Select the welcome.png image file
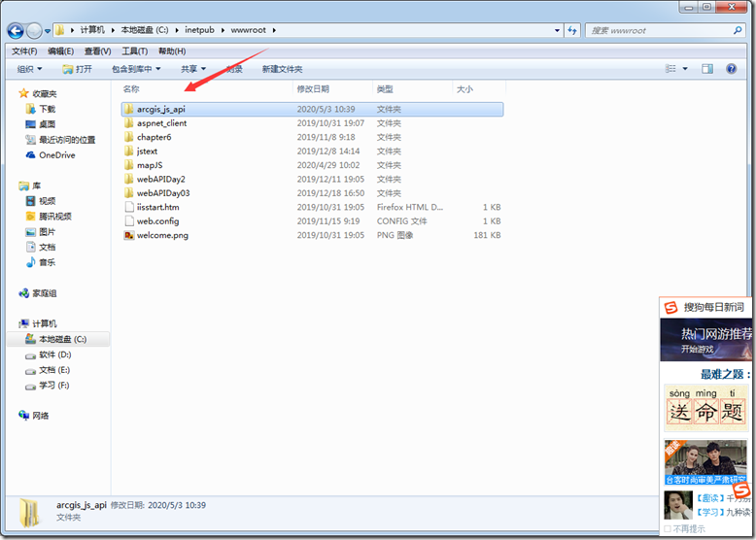Viewport: 756px width, 540px height. 312,235
